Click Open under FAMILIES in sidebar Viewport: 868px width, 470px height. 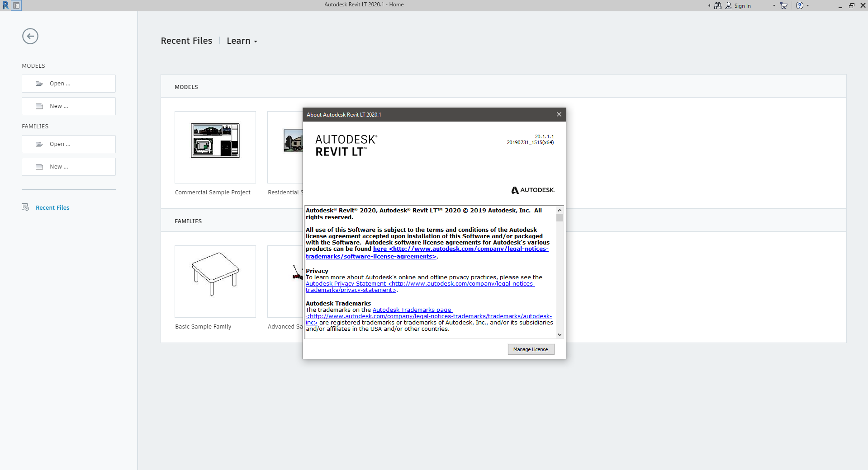(69, 144)
